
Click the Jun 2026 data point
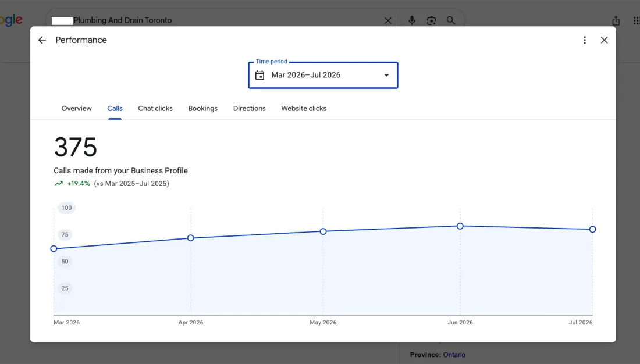460,226
